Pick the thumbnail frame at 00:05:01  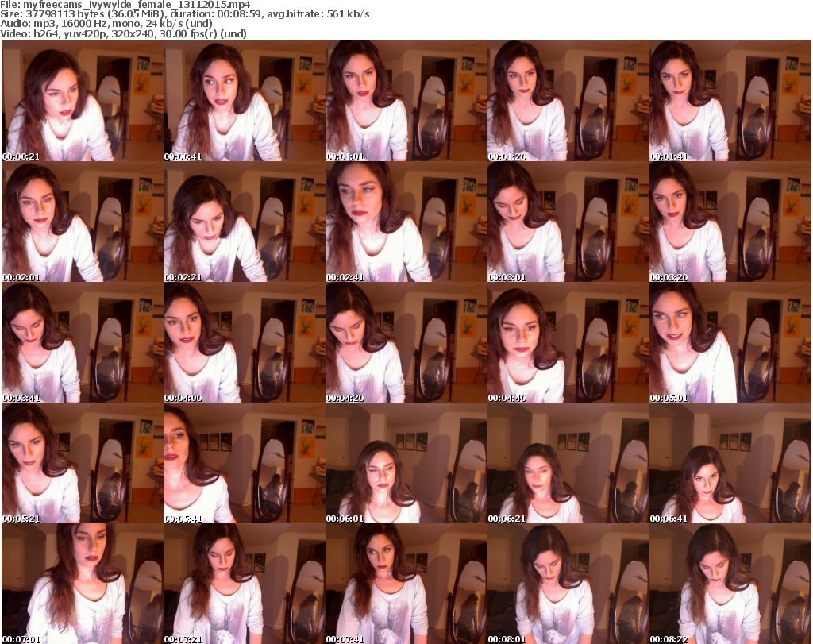(x=730, y=343)
